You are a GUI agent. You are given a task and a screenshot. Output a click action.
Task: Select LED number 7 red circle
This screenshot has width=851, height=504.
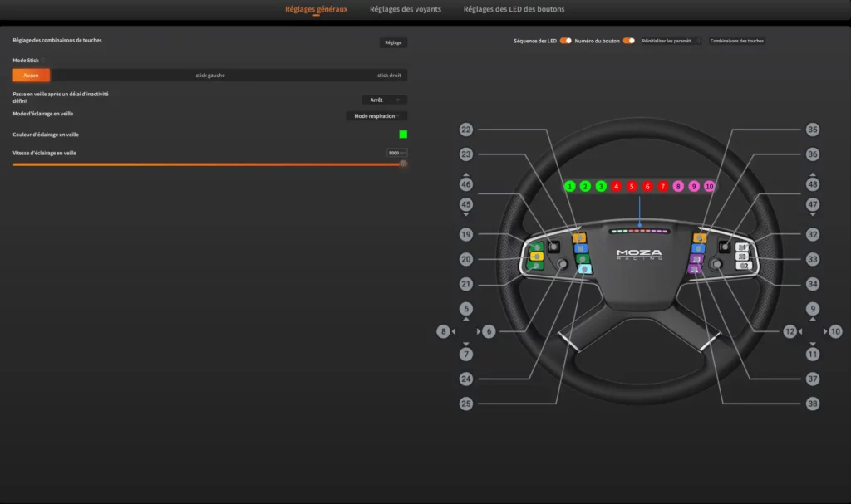(662, 187)
